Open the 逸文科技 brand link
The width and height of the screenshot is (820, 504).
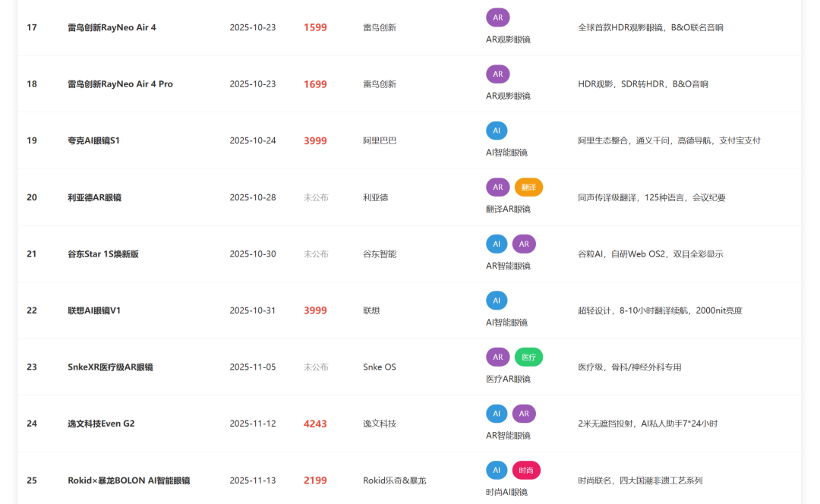(x=379, y=424)
